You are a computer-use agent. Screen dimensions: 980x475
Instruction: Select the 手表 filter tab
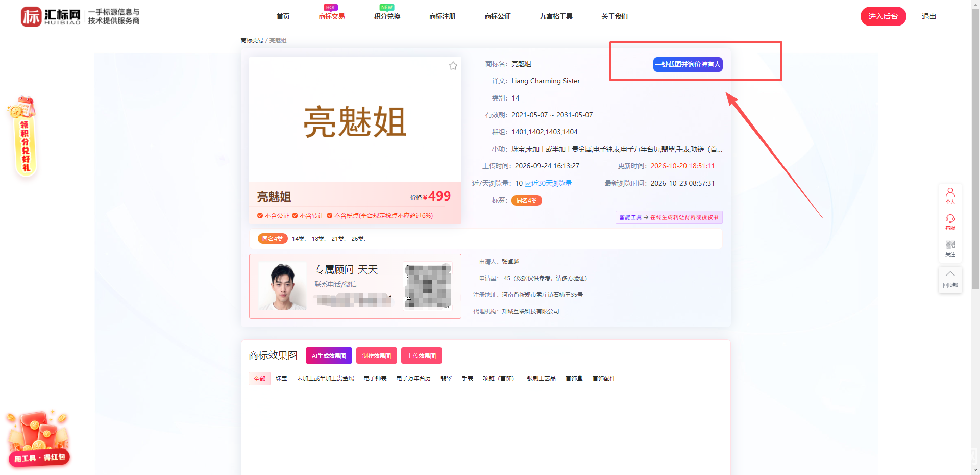[468, 378]
